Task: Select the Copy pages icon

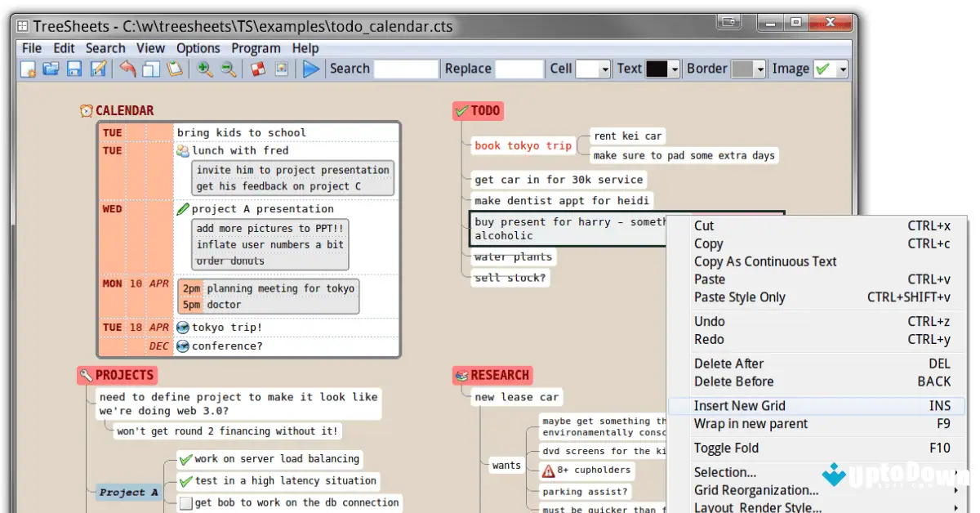Action: [152, 69]
